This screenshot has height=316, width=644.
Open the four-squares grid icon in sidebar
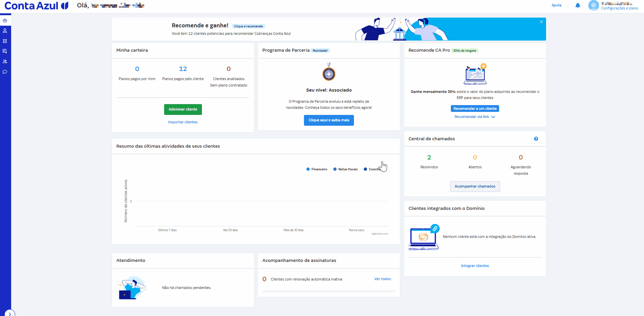5,41
